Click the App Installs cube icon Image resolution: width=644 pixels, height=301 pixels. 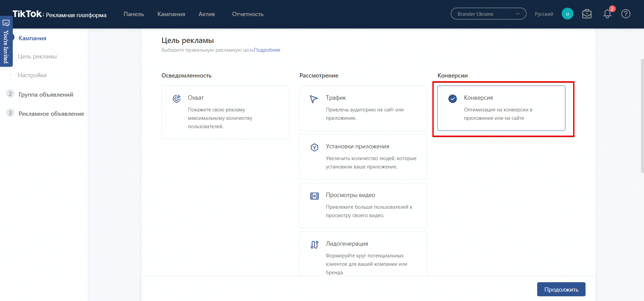314,147
